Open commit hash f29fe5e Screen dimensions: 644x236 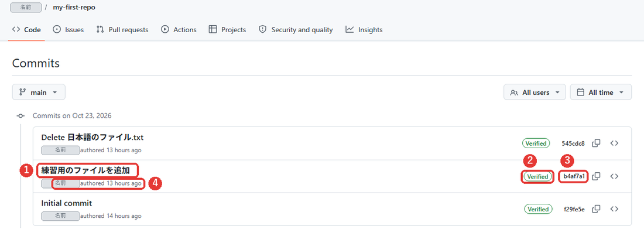click(574, 209)
